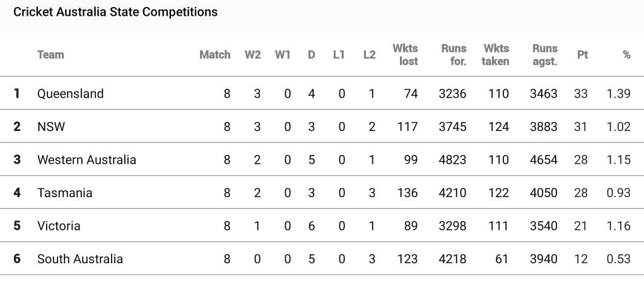Open the Western Australia team entry
The image size is (644, 284).
pos(86,160)
